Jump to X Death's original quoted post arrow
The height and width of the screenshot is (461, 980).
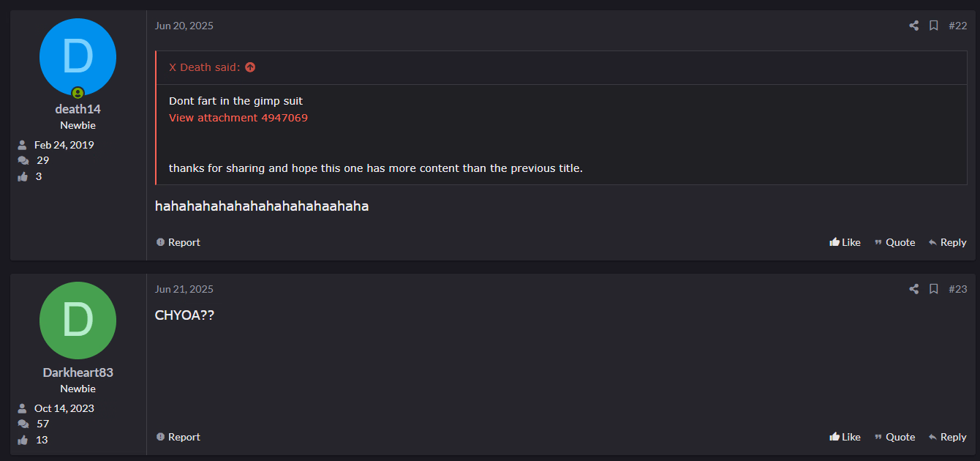[x=250, y=67]
